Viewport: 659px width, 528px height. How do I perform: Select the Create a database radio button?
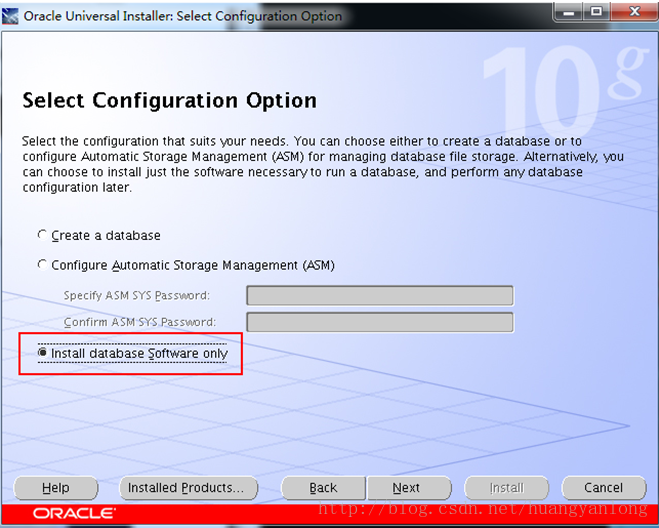pyautogui.click(x=42, y=235)
